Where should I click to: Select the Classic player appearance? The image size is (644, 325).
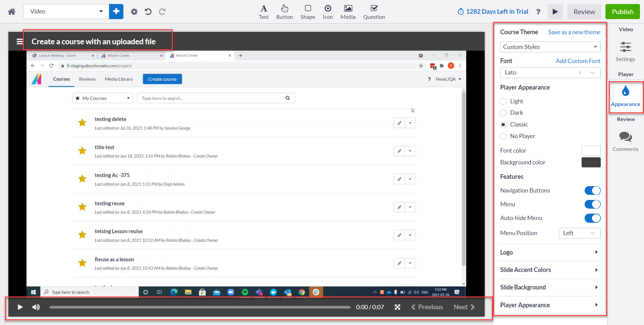pyautogui.click(x=503, y=124)
